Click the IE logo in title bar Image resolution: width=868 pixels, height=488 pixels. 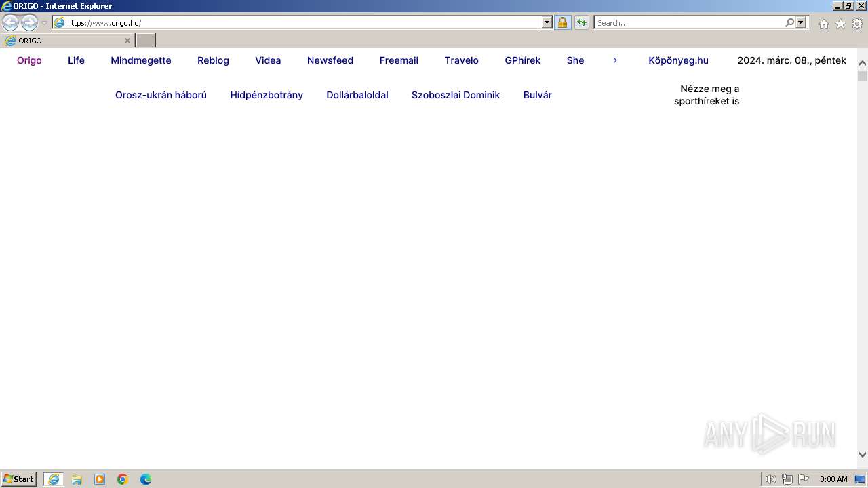coord(6,6)
